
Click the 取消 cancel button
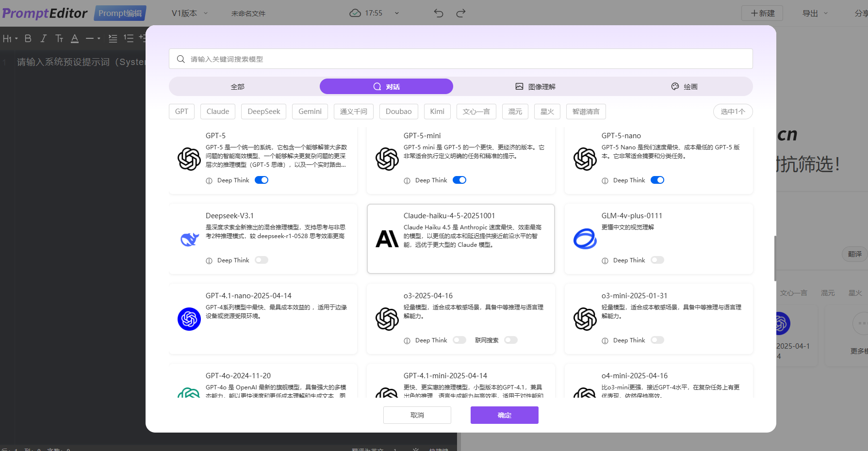(417, 415)
